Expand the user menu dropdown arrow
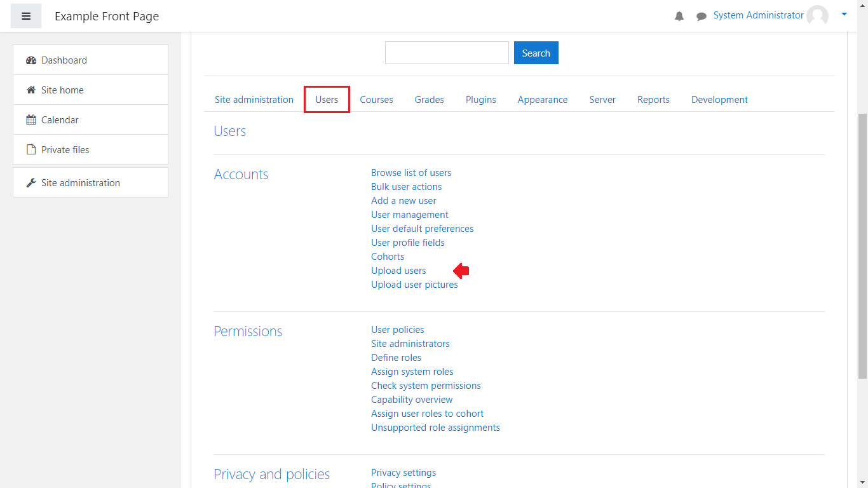Screen dimensions: 868x488 (844, 14)
